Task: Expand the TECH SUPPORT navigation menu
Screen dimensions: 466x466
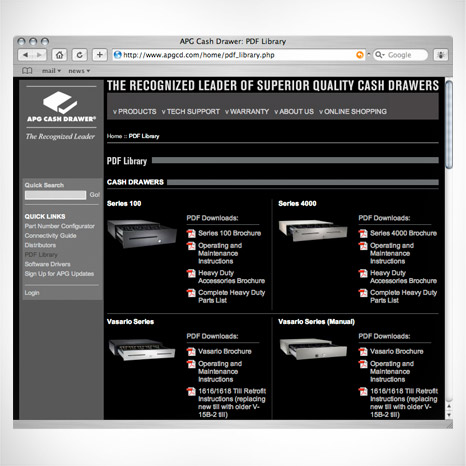Action: [191, 112]
